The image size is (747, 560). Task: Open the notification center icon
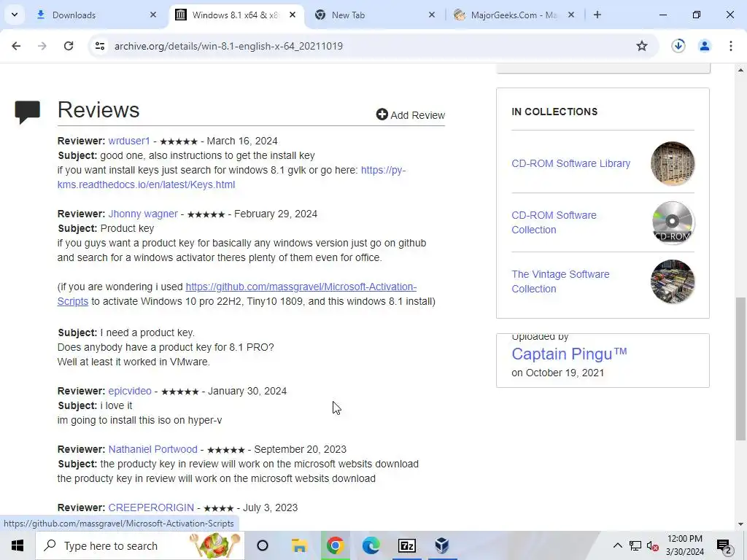[724, 545]
